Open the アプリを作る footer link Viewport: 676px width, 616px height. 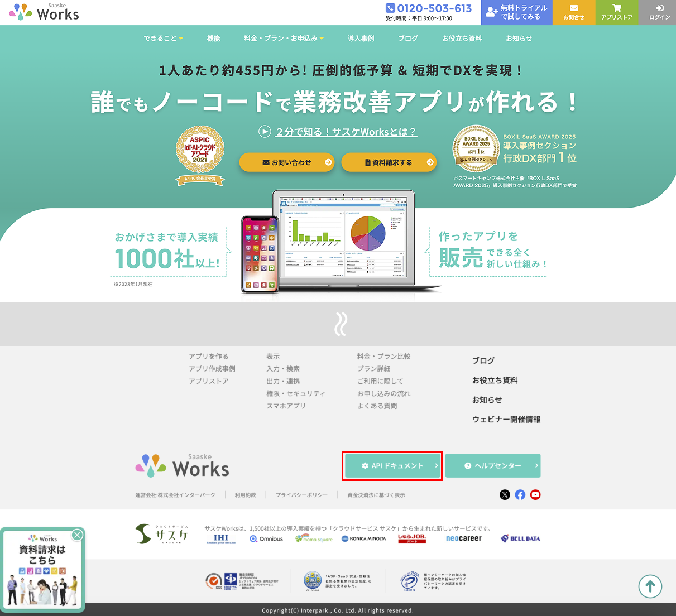click(208, 357)
